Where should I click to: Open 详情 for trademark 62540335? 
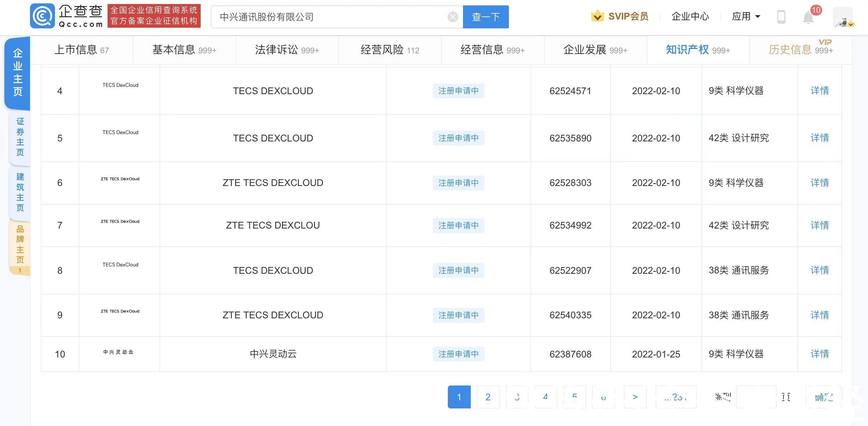819,315
